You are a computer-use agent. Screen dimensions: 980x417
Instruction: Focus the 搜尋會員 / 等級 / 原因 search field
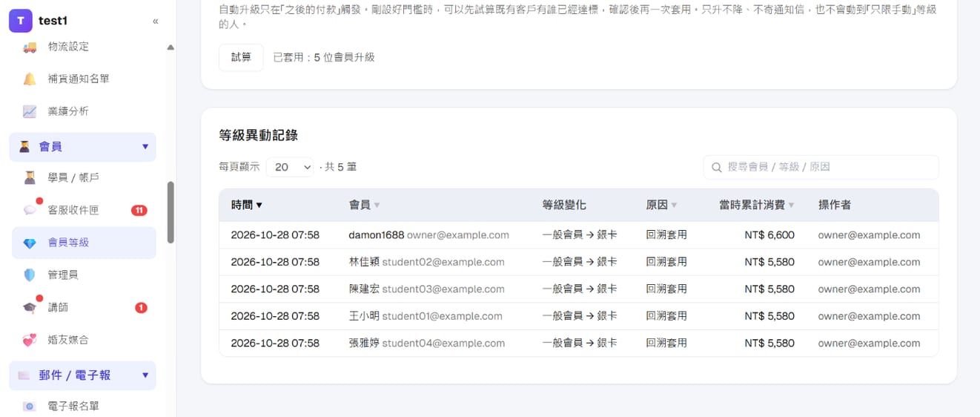pos(821,167)
